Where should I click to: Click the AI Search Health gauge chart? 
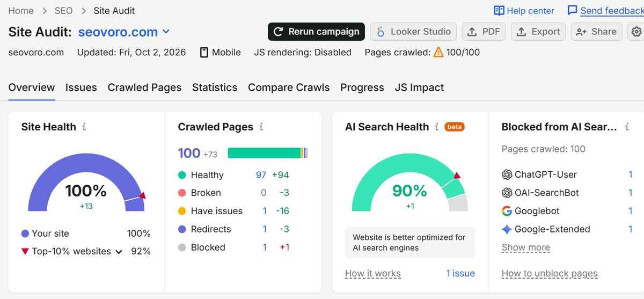pyautogui.click(x=410, y=183)
